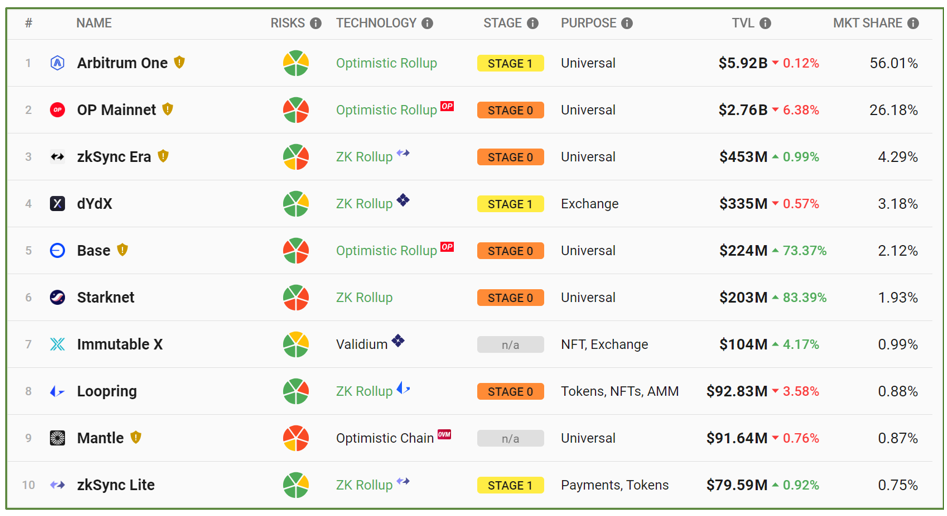The width and height of the screenshot is (947, 516).
Task: Click the OP badge in OP Mainnet's technology
Action: coord(447,106)
